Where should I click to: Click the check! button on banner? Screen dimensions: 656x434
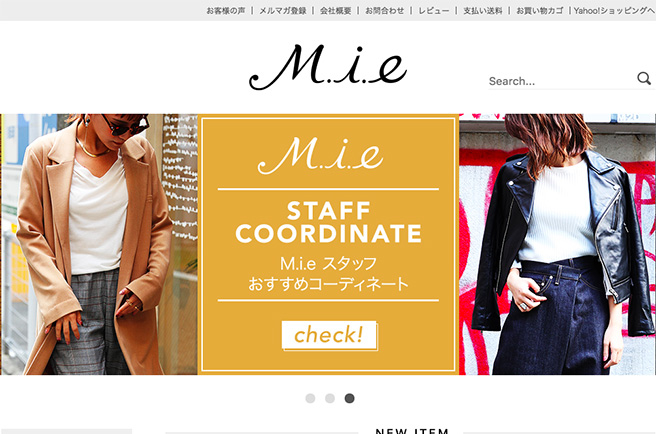(x=329, y=335)
